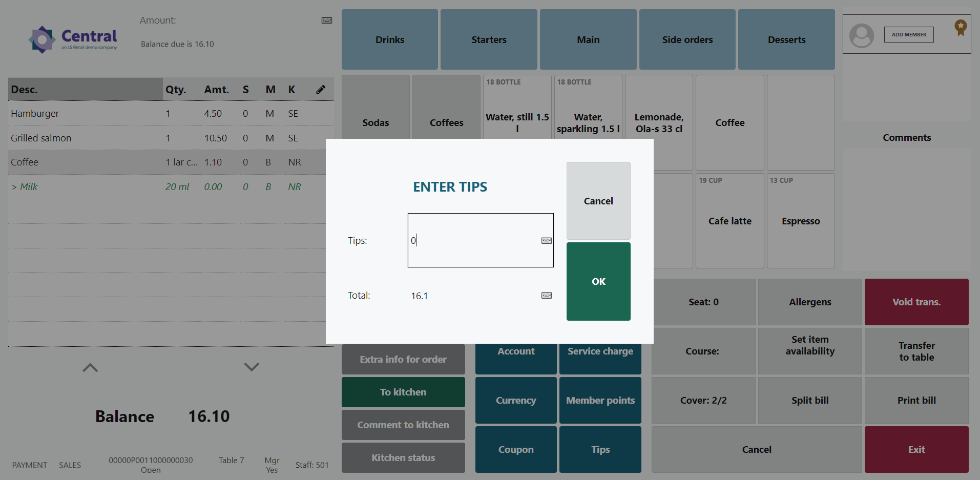The width and height of the screenshot is (980, 480).
Task: Click the Exit button
Action: [x=916, y=449]
